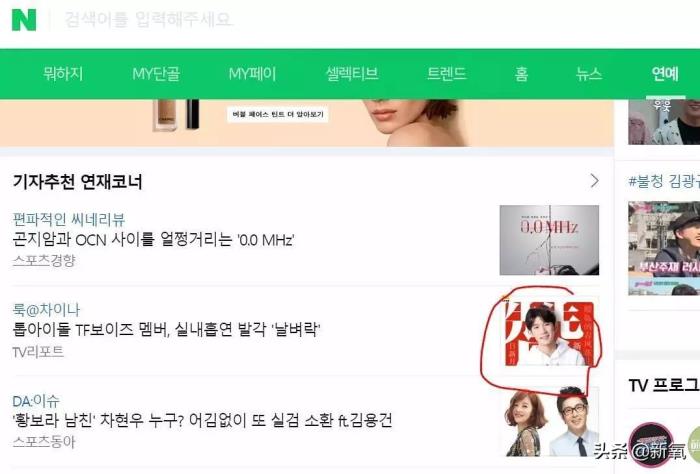Click the green Naver N logo

coord(24,20)
